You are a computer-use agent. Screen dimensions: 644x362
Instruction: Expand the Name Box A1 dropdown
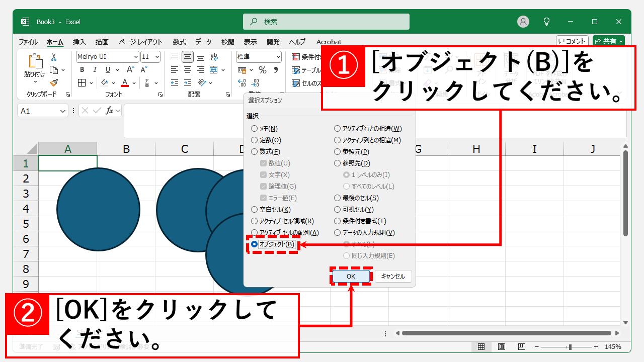point(63,111)
